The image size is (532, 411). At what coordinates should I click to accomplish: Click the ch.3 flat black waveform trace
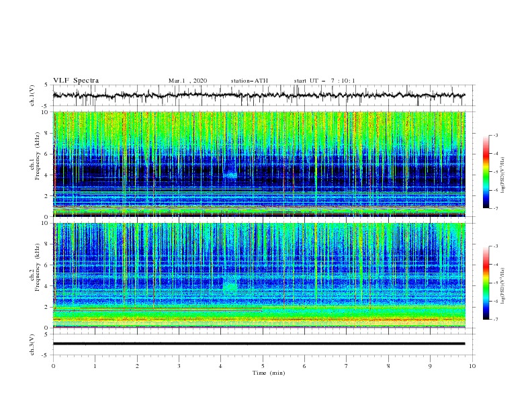[259, 344]
